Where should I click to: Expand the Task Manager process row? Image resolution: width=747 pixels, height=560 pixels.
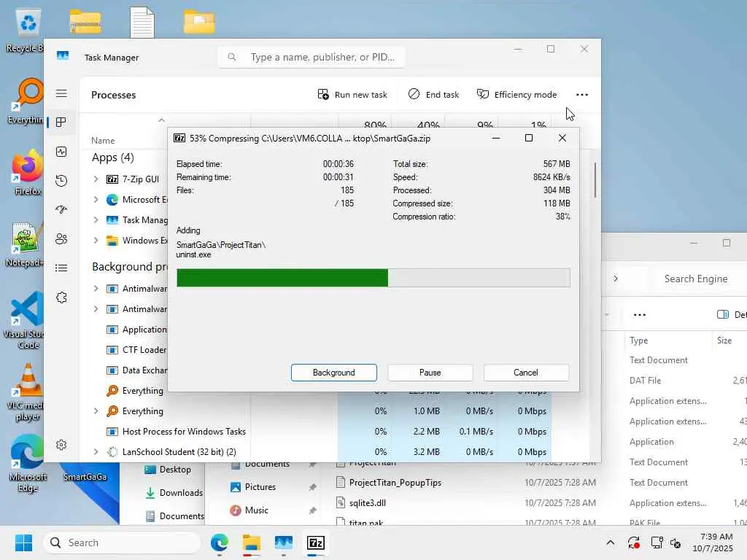click(x=96, y=220)
